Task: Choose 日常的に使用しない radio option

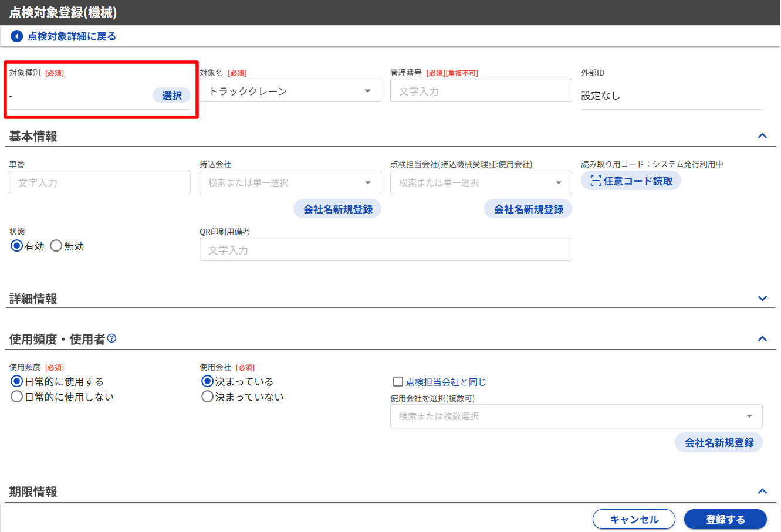Action: coord(17,397)
